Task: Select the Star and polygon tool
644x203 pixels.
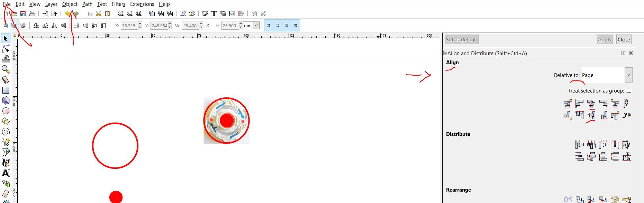Action: click(6, 121)
